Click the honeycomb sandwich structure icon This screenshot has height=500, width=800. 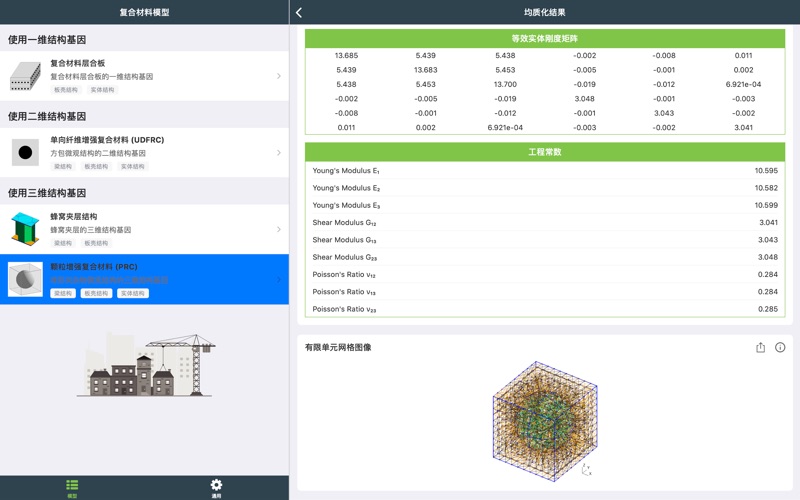point(25,229)
